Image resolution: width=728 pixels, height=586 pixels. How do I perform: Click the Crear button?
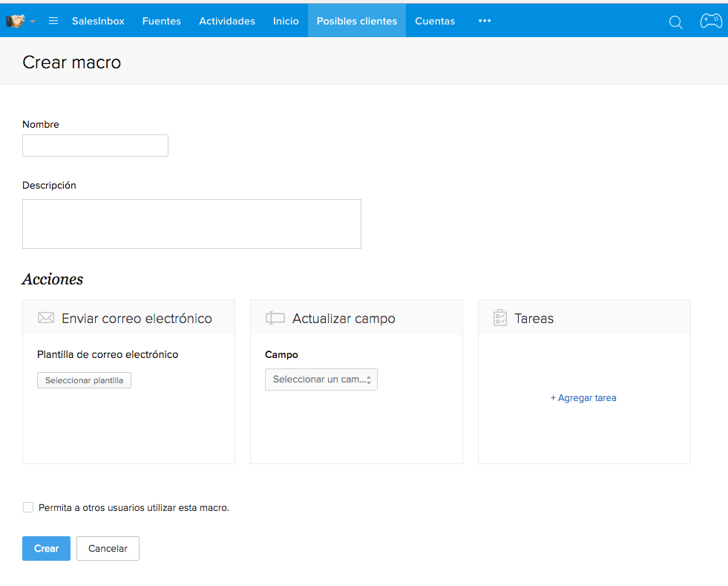tap(47, 548)
